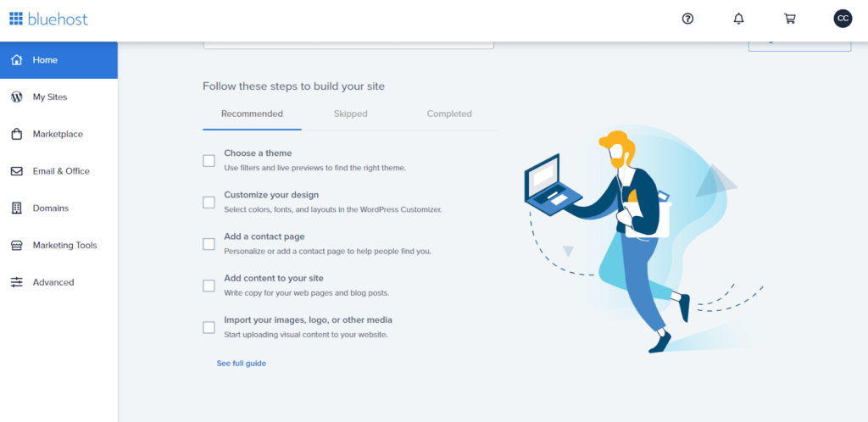This screenshot has height=422, width=868.
Task: Check the Customize your design checkbox
Action: 209,203
